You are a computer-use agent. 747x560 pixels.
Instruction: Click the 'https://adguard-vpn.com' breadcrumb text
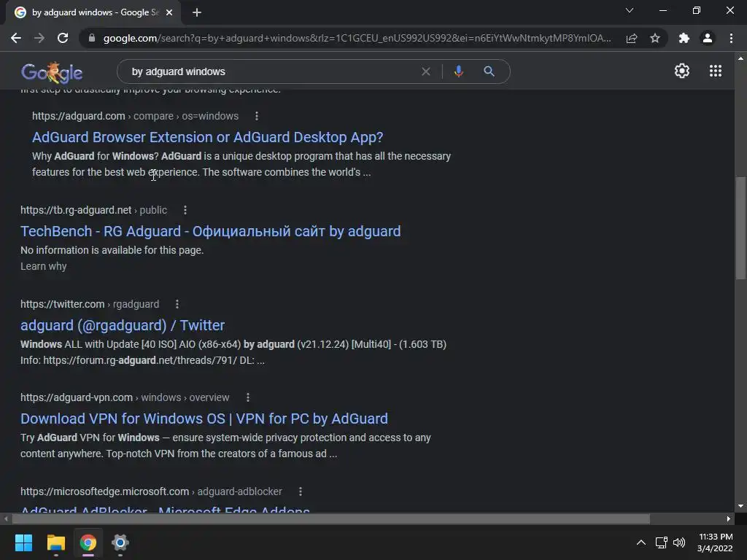point(77,397)
